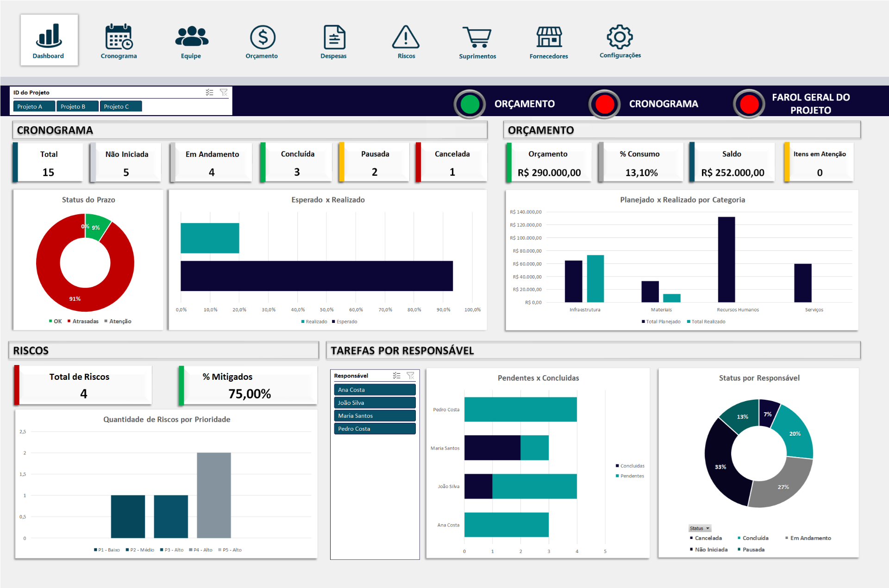Viewport: 889px width, 588px height.
Task: Click the Em Andamento legend entry
Action: coord(808,538)
